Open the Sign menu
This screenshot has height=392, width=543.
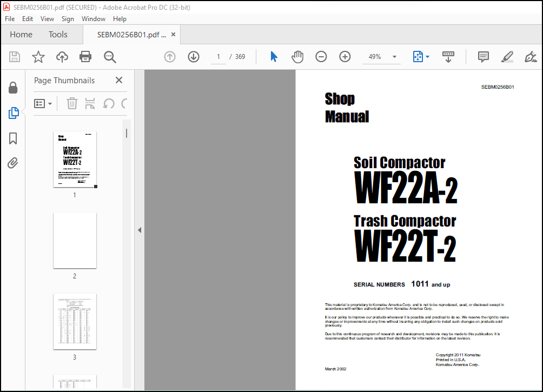coord(68,19)
